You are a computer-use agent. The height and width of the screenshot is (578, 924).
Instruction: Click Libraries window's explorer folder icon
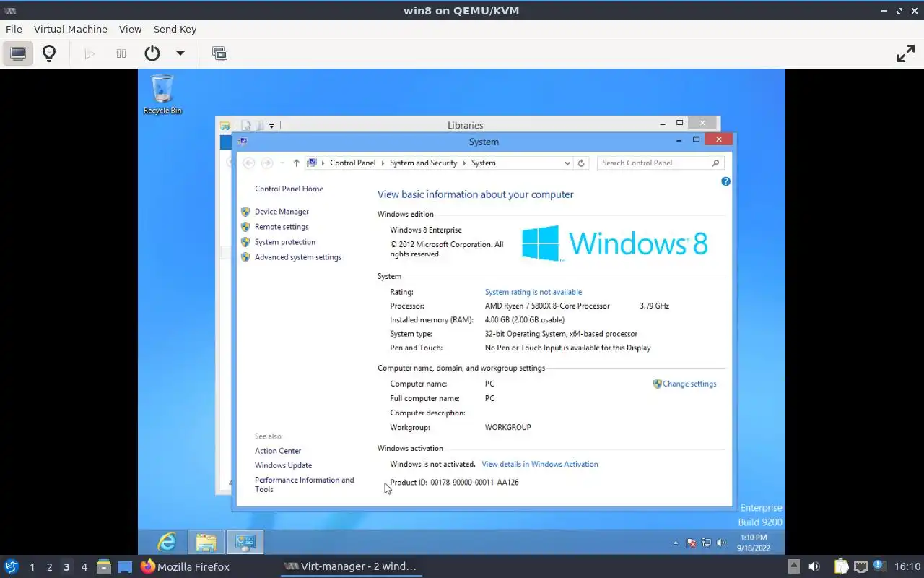225,126
